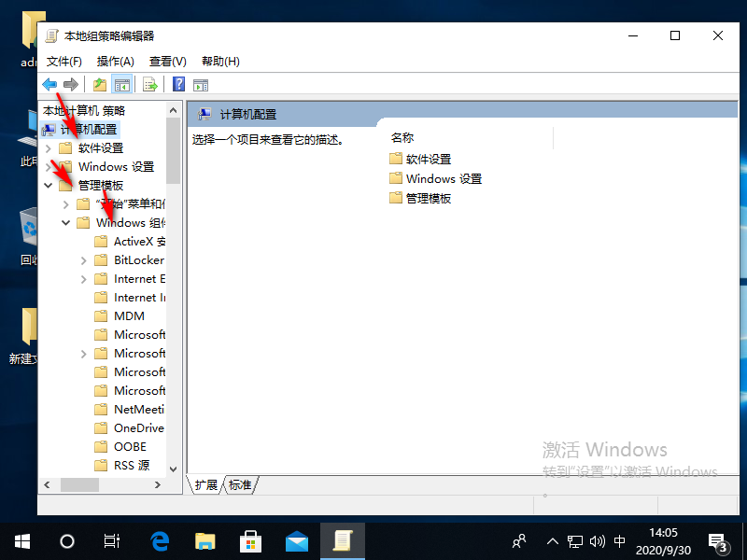Click the Up one level folder icon
Viewport: 747px width, 560px height.
(x=99, y=85)
